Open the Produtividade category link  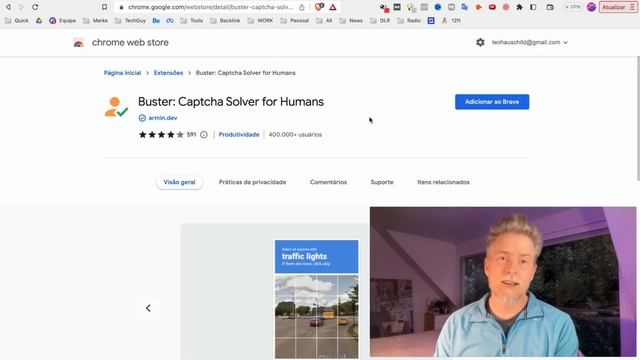pyautogui.click(x=239, y=134)
